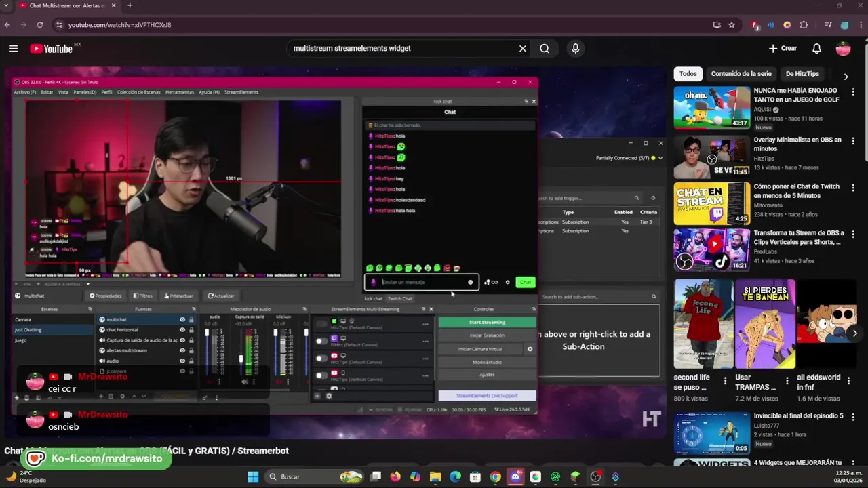Show next Shorts with right arrow

tap(854, 333)
